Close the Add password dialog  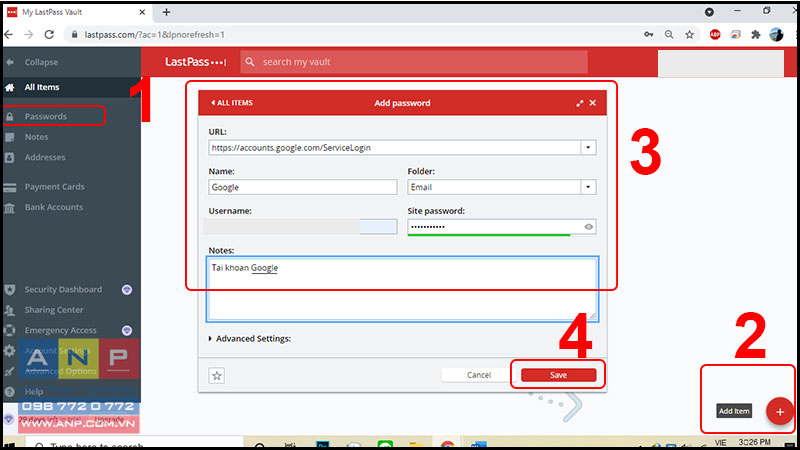click(x=593, y=103)
